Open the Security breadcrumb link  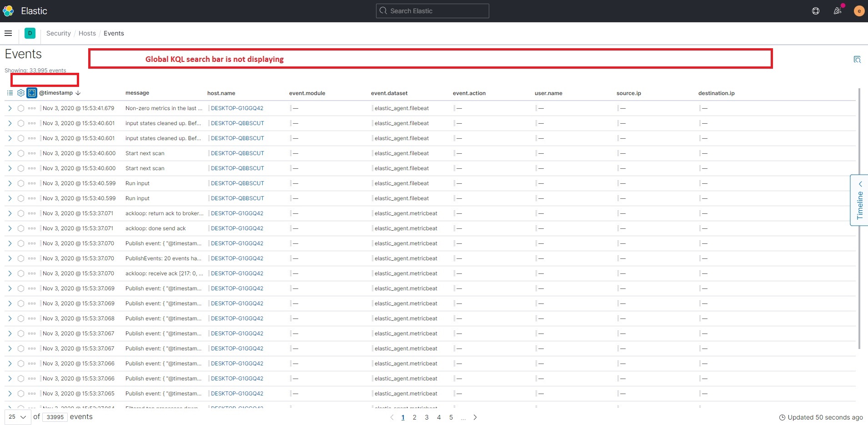pos(58,33)
